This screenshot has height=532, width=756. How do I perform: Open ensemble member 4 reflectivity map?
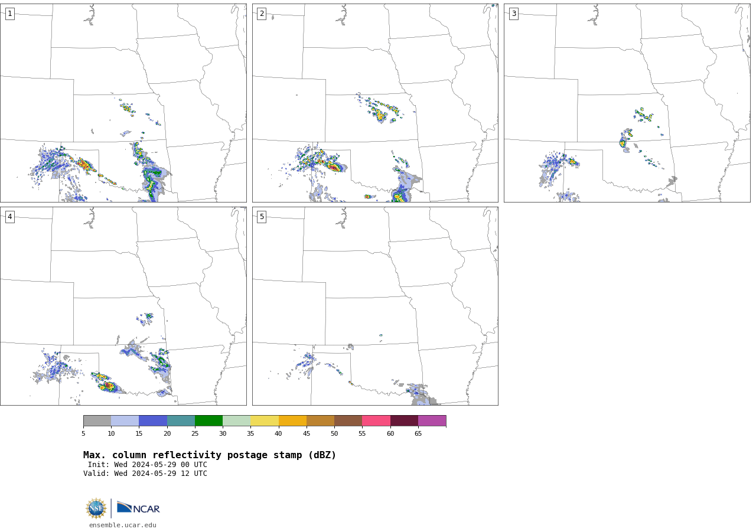click(123, 306)
